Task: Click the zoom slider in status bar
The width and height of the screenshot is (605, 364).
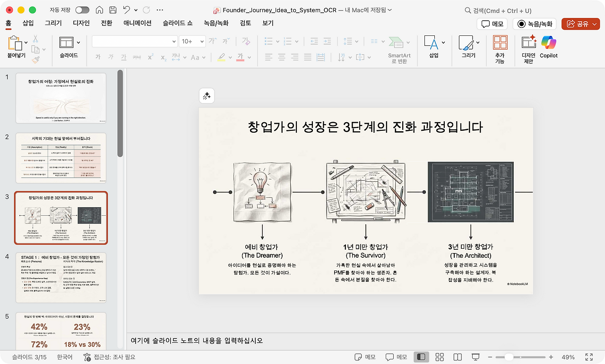Action: (x=509, y=357)
